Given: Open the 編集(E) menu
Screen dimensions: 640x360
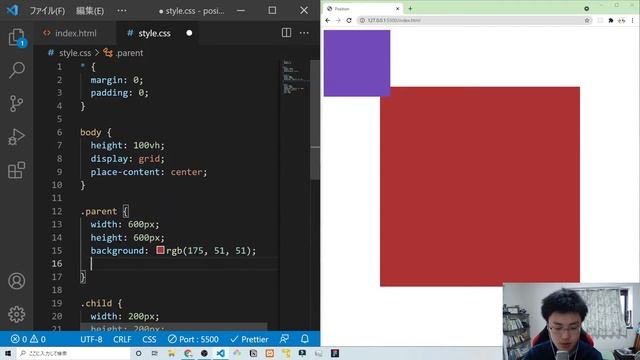Looking at the screenshot, I should [90, 11].
